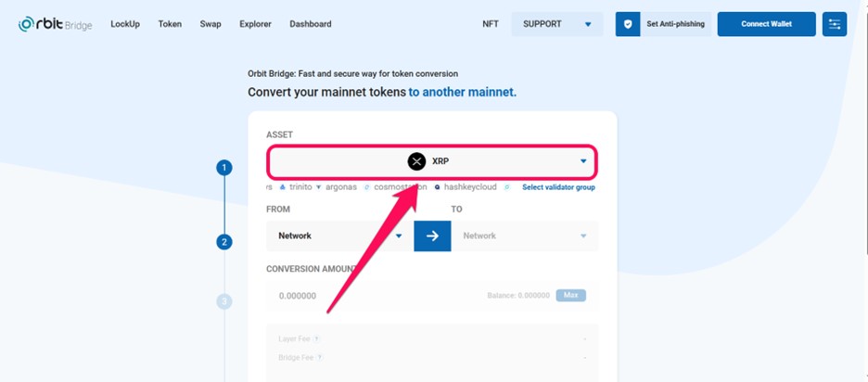Open the settings sliders icon button

pos(835,24)
